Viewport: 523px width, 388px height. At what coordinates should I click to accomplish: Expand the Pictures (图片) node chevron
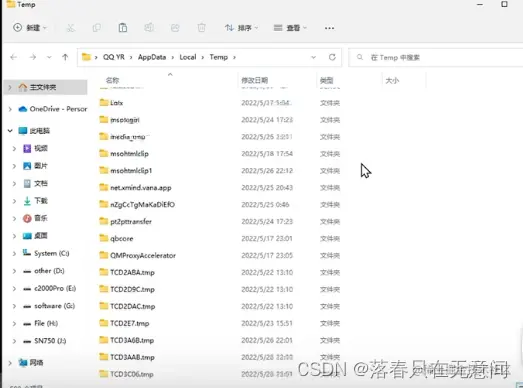pos(14,166)
